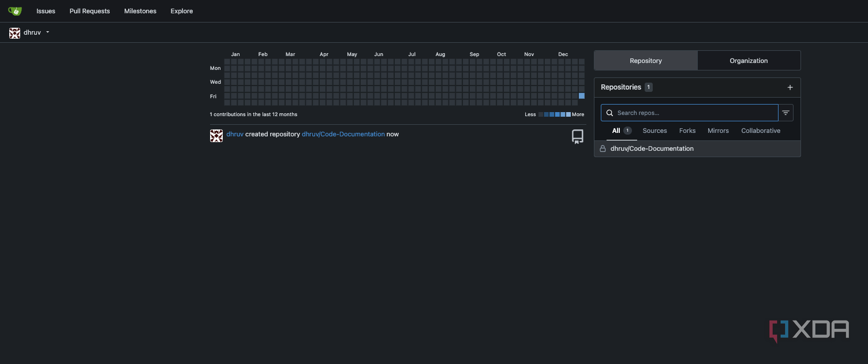Go to the Milestones page
The width and height of the screenshot is (868, 364).
[x=140, y=11]
